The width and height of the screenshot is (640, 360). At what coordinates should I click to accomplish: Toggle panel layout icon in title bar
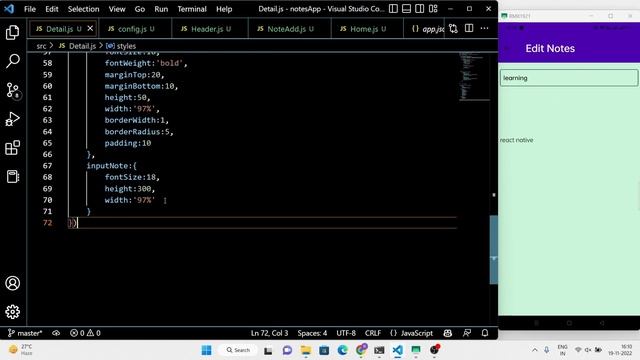[407, 9]
